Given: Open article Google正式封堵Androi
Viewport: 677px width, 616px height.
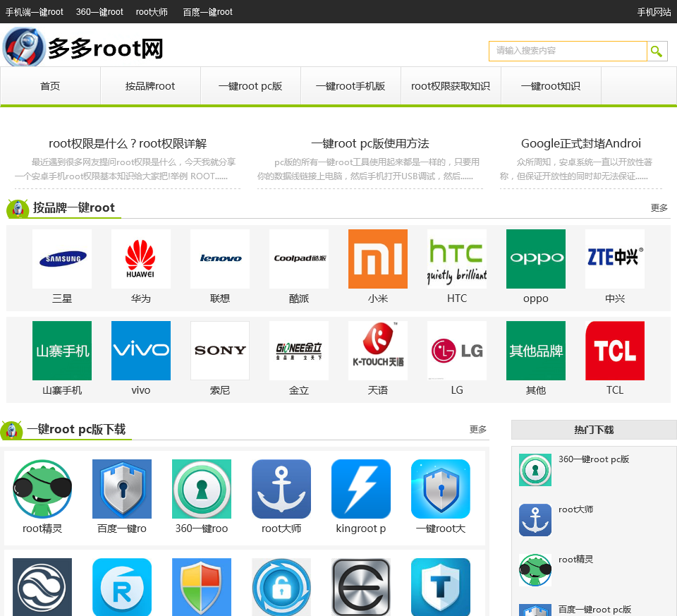Looking at the screenshot, I should [x=580, y=143].
